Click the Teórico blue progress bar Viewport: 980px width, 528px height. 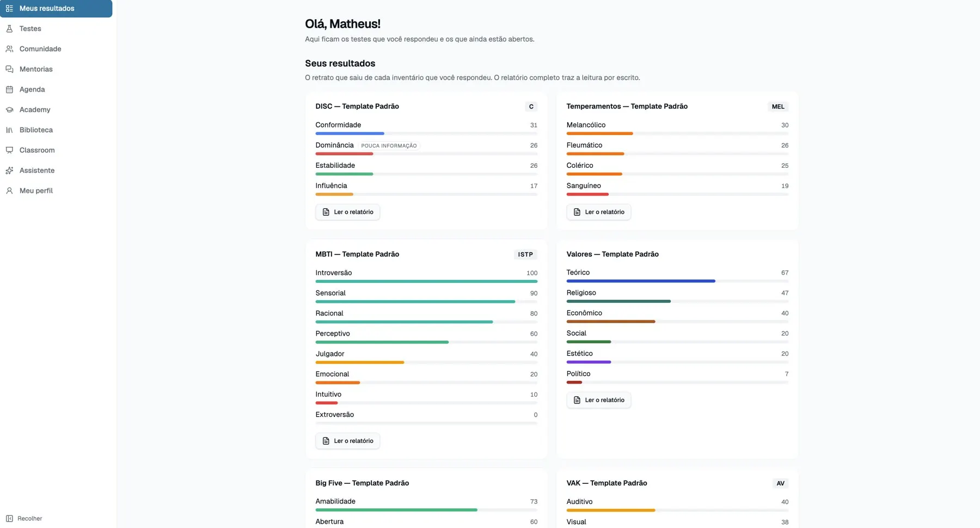click(641, 281)
